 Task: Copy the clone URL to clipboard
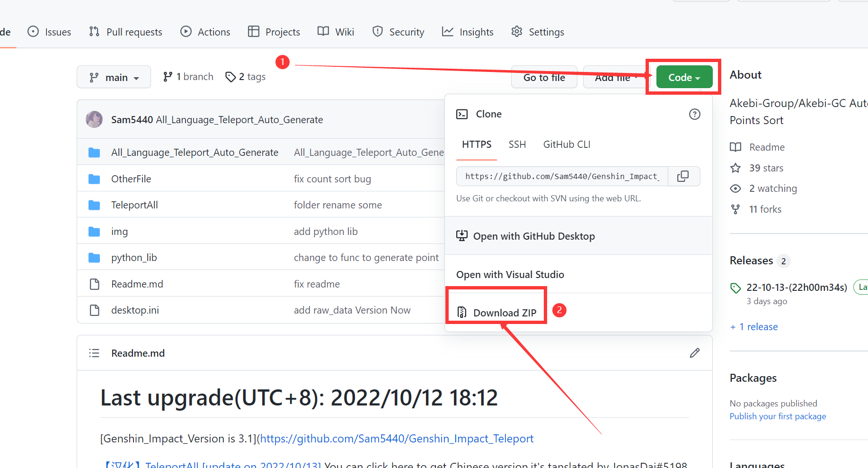point(683,176)
